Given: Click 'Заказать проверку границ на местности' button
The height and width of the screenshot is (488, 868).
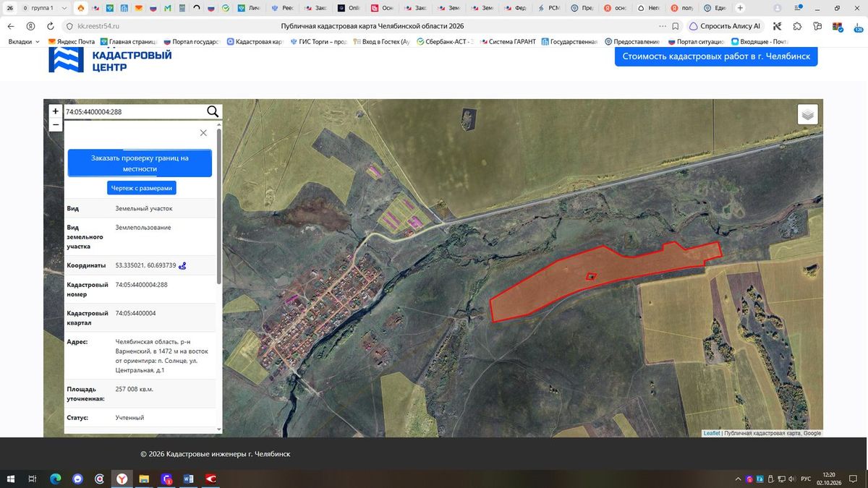Looking at the screenshot, I should coord(140,163).
